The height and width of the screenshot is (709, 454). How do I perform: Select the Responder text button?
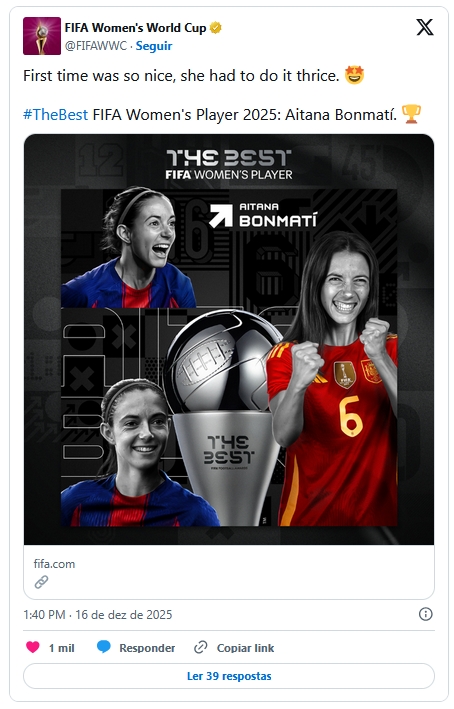[147, 648]
